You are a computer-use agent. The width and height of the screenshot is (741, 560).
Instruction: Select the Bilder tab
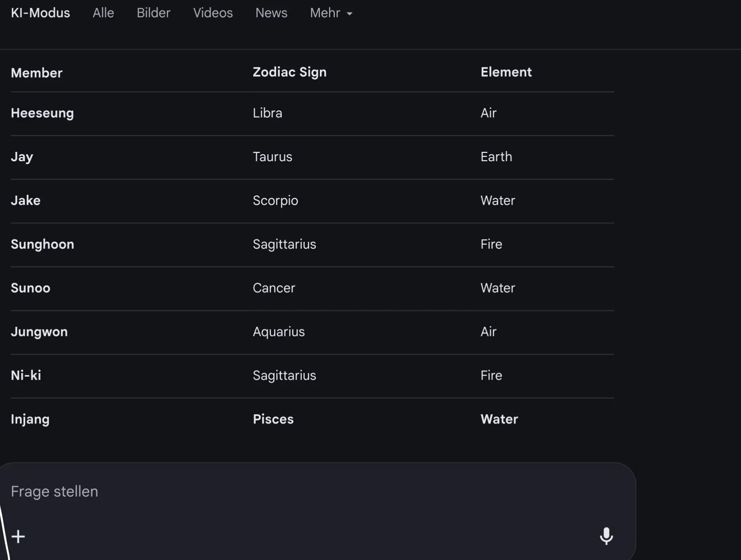(x=154, y=13)
